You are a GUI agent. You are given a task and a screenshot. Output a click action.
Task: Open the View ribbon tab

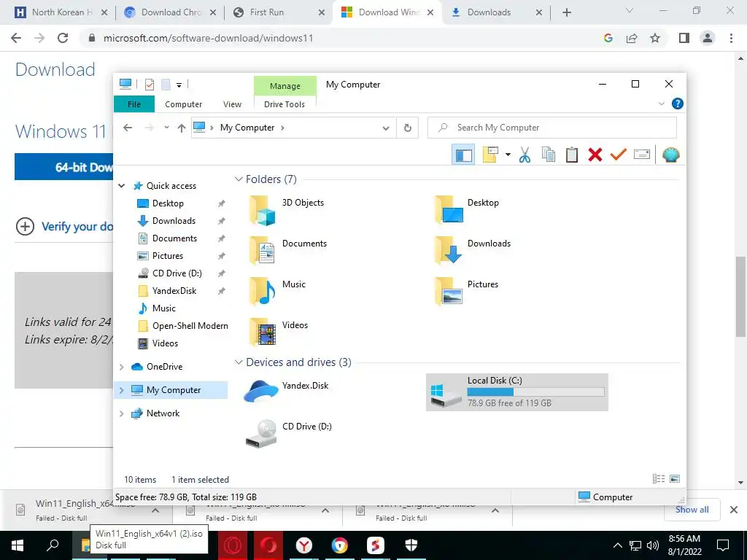coord(232,104)
